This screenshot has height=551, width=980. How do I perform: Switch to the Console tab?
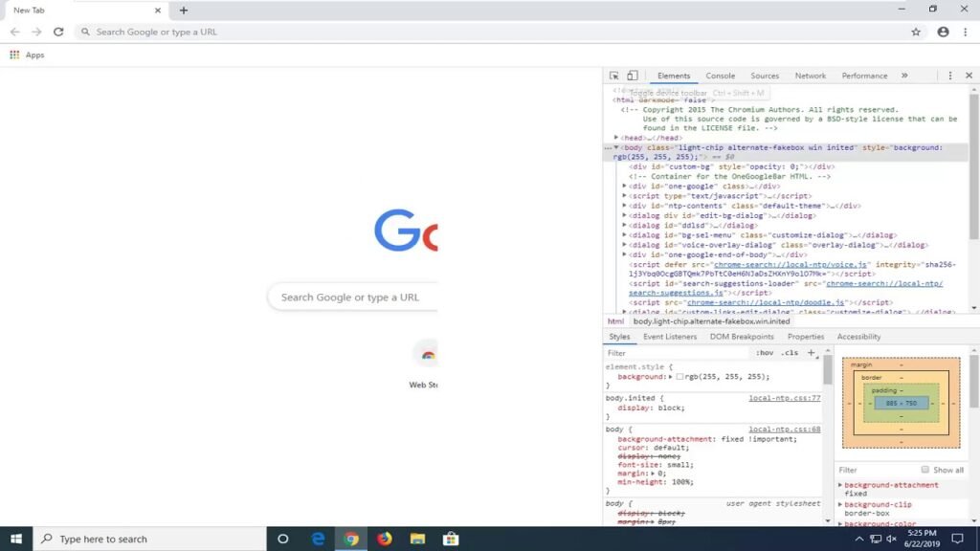coord(720,76)
